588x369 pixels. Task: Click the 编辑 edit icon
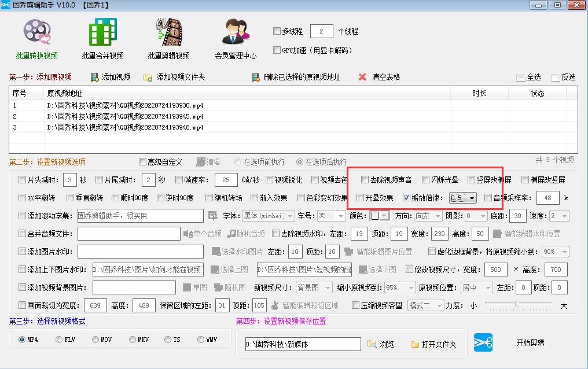201,162
